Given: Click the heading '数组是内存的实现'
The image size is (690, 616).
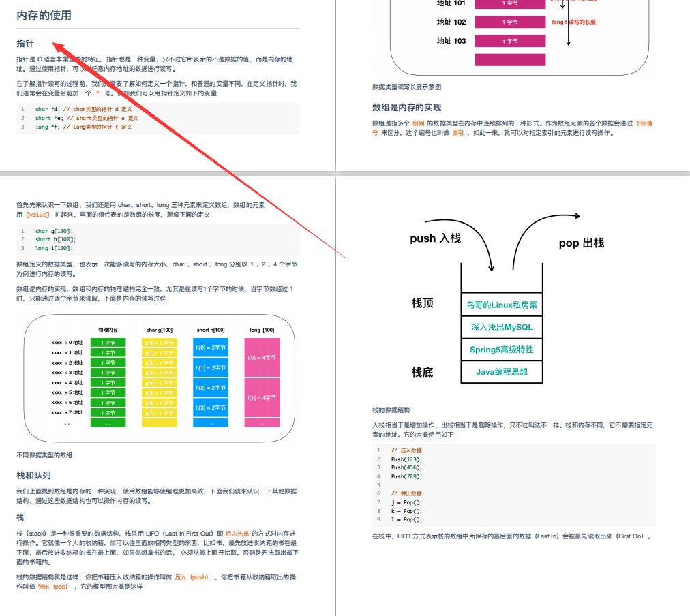Looking at the screenshot, I should coord(406,107).
